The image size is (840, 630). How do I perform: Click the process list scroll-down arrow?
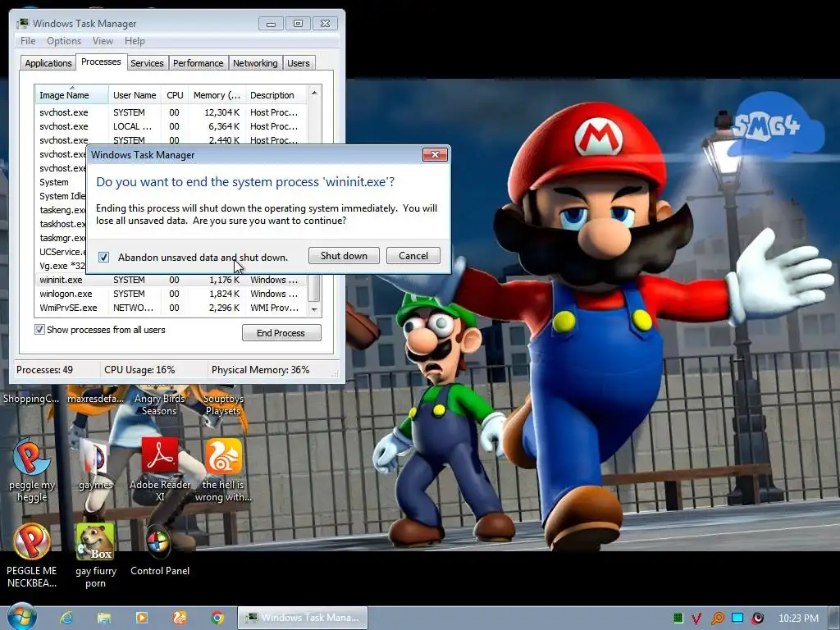(314, 309)
